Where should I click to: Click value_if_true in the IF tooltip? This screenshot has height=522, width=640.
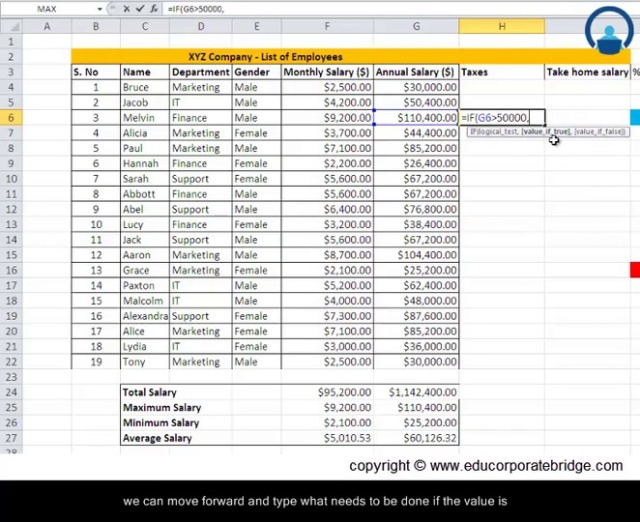click(545, 132)
